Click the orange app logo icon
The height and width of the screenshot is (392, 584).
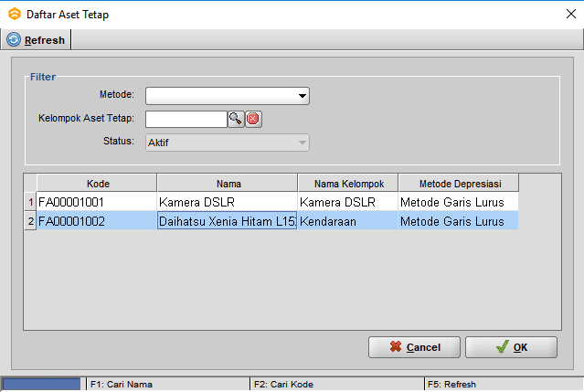tap(15, 14)
